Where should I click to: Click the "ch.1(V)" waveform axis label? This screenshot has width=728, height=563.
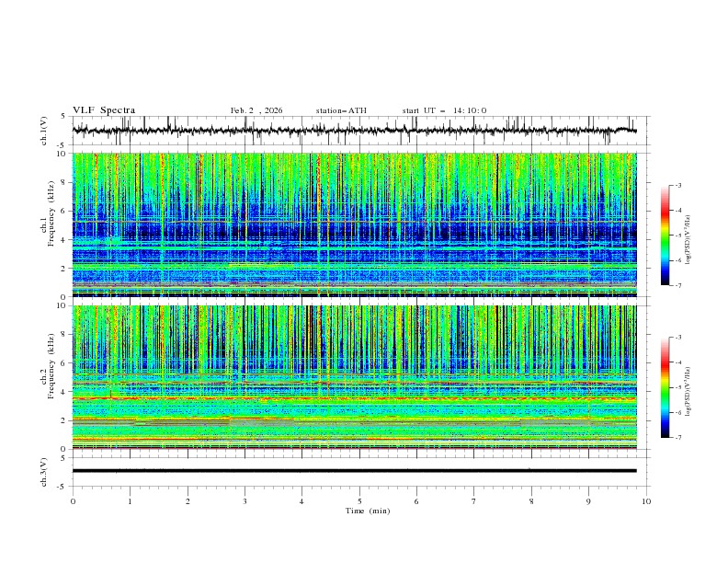44,131
